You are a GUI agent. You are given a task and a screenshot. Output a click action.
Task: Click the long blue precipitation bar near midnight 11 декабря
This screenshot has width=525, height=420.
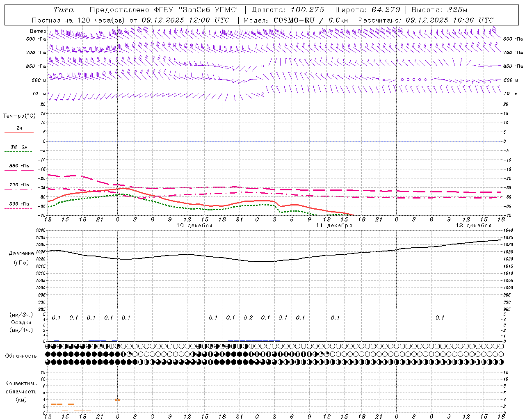(254, 341)
